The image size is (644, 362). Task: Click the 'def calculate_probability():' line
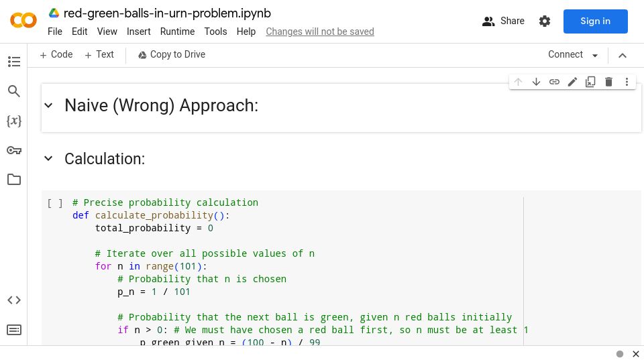151,215
